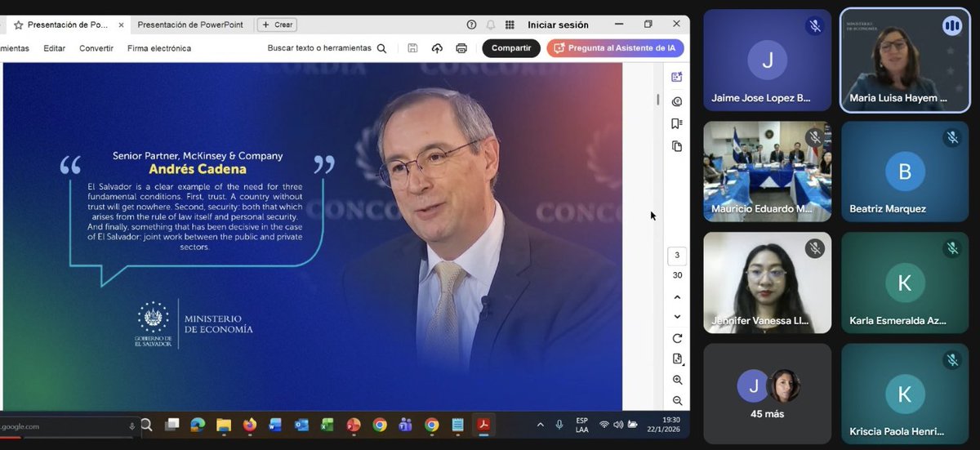Open Outlook from taskbar
The height and width of the screenshot is (450, 980).
301,425
